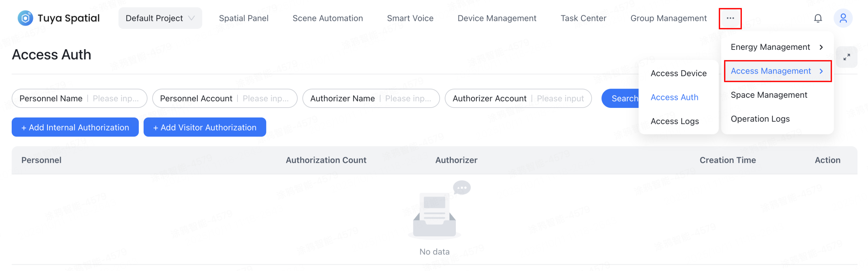Click the Add Internal Authorization button
Image resolution: width=868 pixels, height=271 pixels.
[75, 127]
